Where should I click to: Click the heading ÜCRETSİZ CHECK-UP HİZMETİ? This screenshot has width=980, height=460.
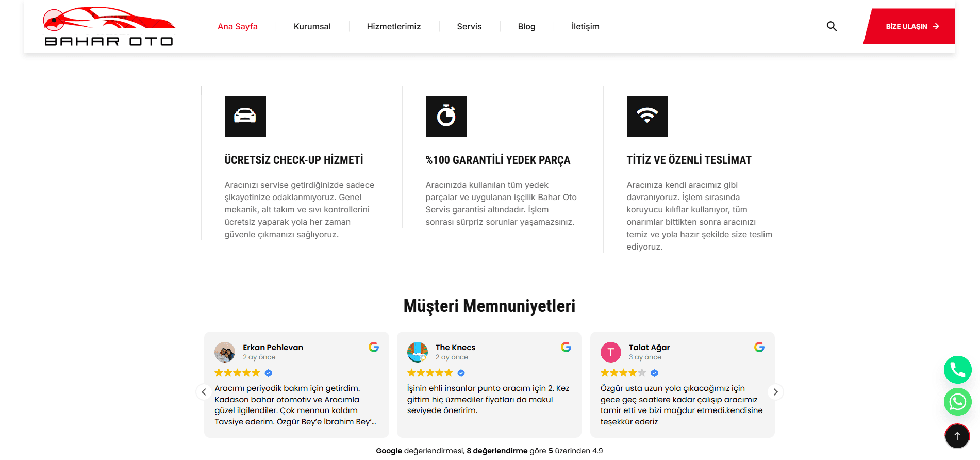(x=294, y=160)
